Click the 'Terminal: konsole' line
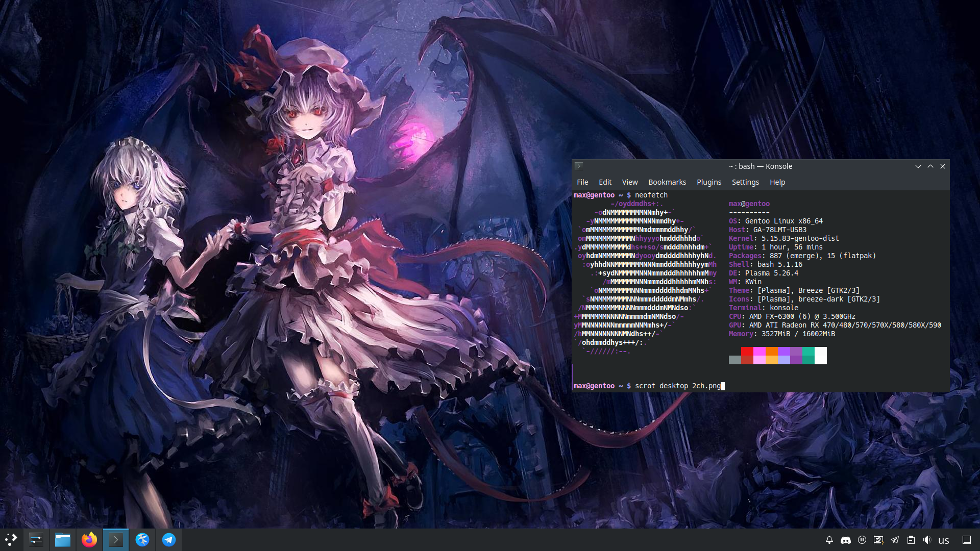Screen dimensions: 980x551 (764, 308)
